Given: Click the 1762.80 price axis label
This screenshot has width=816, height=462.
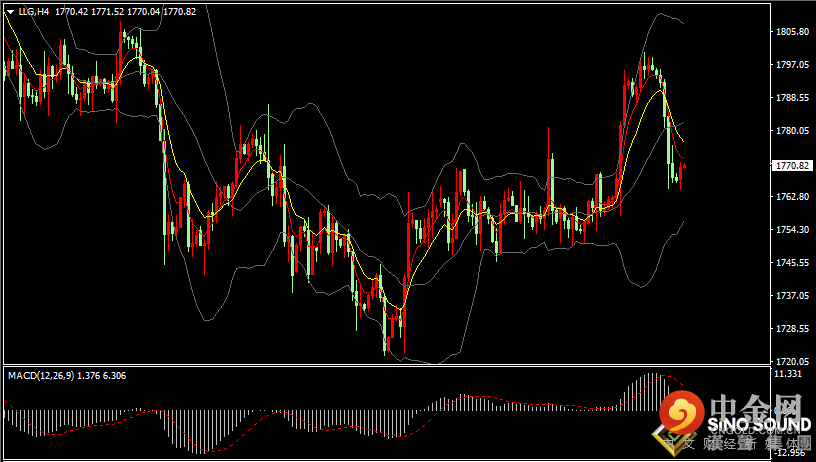Looking at the screenshot, I should (792, 197).
